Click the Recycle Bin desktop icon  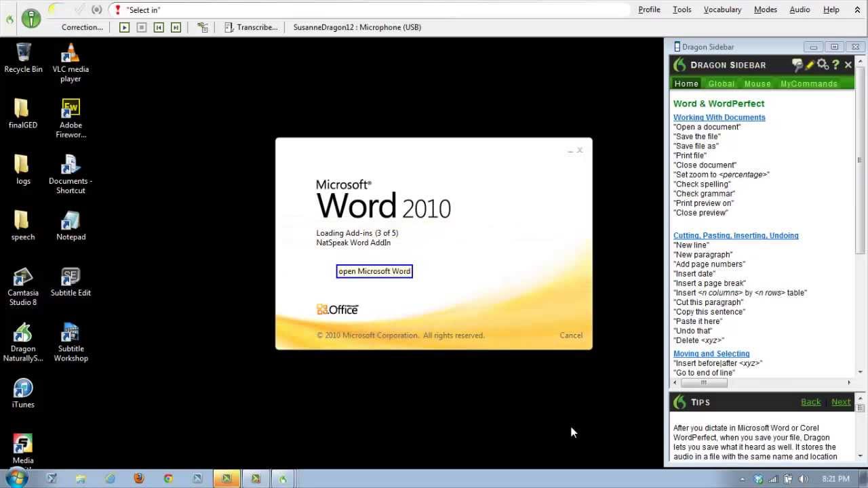coord(23,58)
